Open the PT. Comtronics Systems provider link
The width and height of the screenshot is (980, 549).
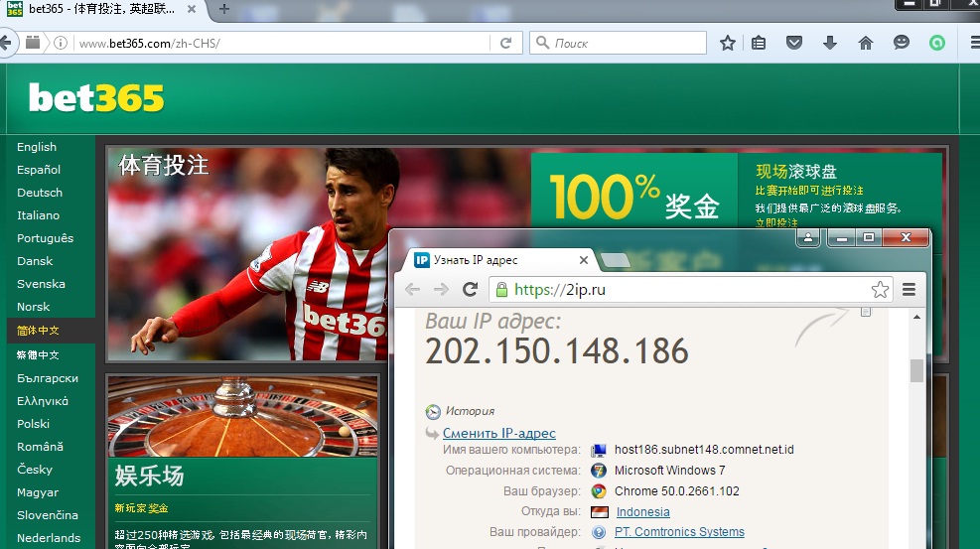[x=679, y=532]
